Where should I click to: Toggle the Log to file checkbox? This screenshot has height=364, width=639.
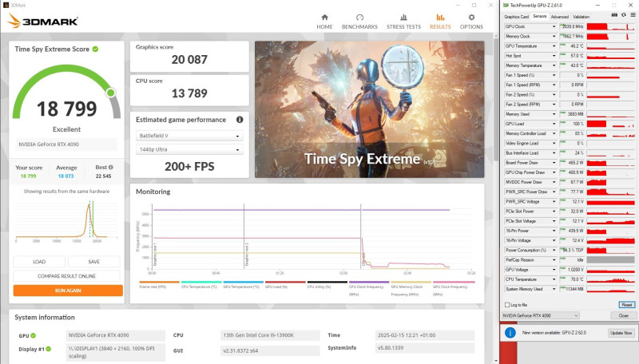(x=507, y=305)
